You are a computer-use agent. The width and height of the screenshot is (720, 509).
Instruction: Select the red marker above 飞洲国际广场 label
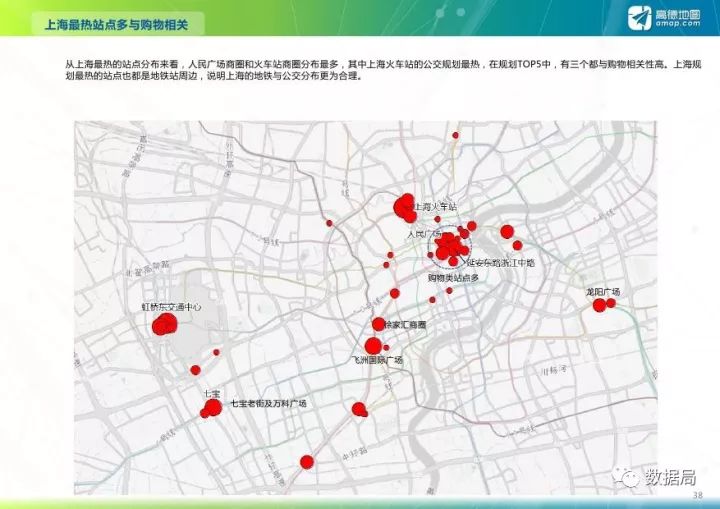pos(373,346)
